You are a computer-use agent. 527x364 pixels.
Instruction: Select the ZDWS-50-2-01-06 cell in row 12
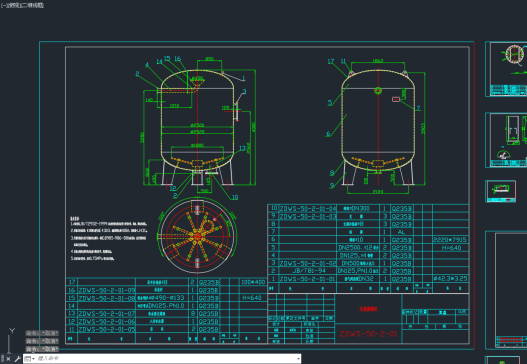point(107,322)
